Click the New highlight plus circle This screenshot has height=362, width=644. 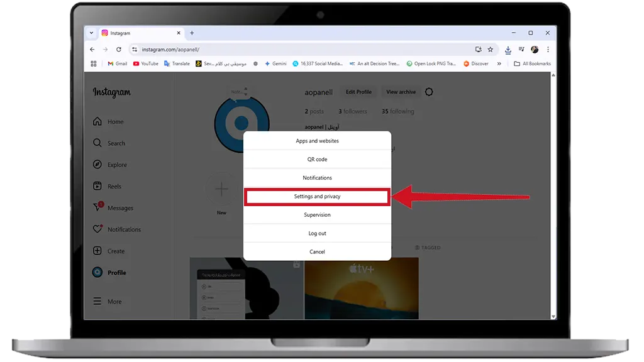[x=221, y=189]
